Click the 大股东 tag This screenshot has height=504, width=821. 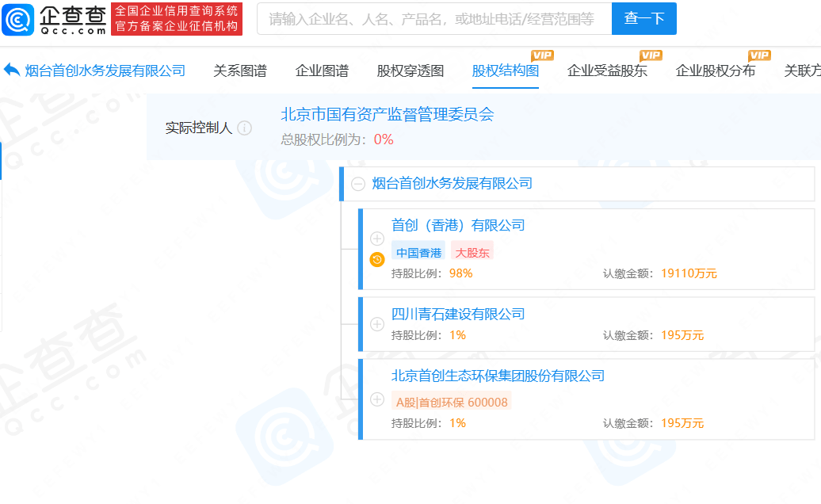click(x=472, y=252)
